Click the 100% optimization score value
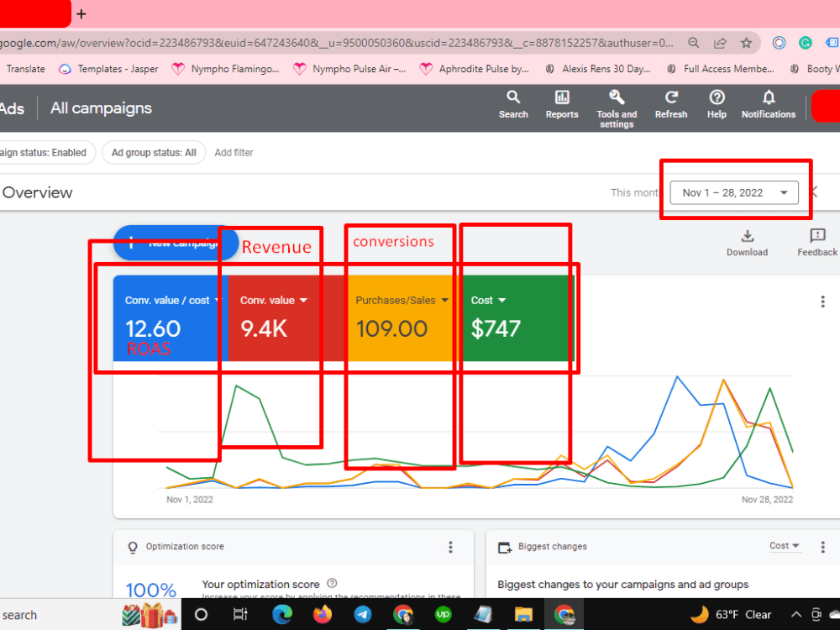The width and height of the screenshot is (840, 630). click(150, 590)
